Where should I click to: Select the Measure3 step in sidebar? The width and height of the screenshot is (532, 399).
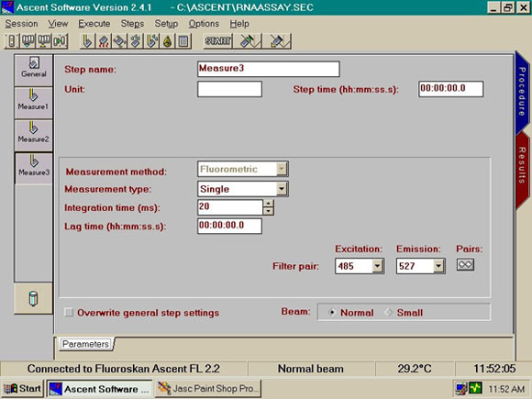click(34, 168)
